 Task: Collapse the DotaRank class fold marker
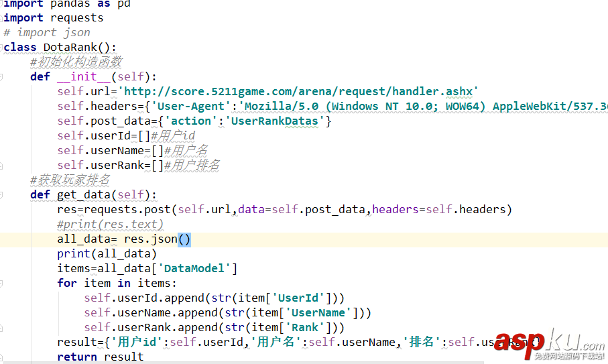click(x=1, y=48)
